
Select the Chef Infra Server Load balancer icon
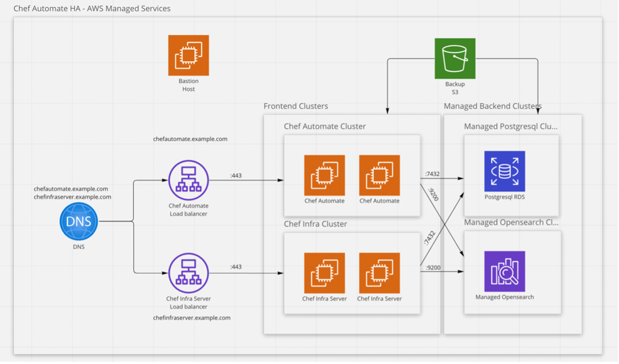[188, 272]
